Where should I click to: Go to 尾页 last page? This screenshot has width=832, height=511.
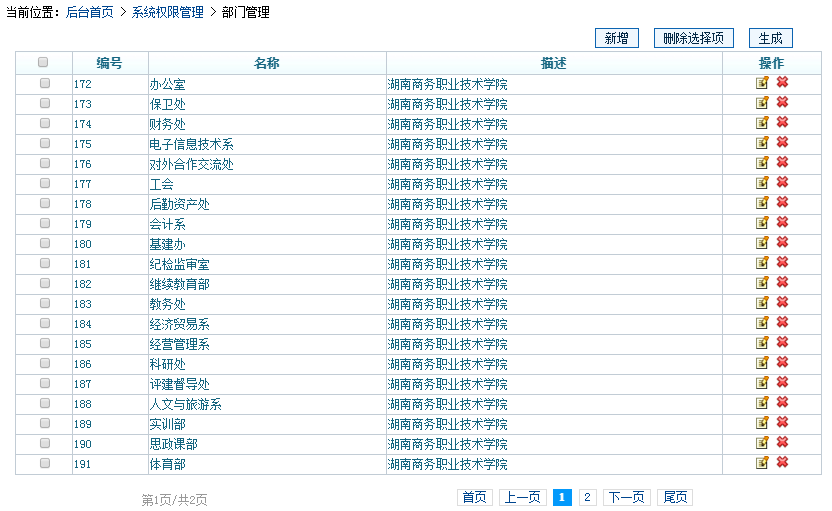coord(675,497)
